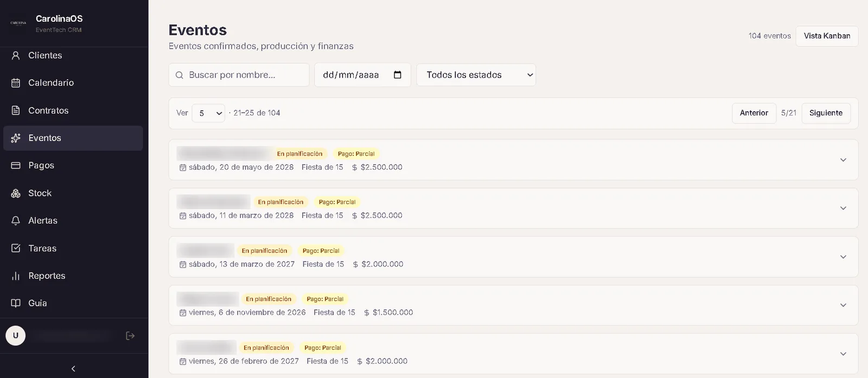Viewport: 868px width, 378px height.
Task: Expand the 11 de marzo de 2028 event
Action: [x=843, y=208]
